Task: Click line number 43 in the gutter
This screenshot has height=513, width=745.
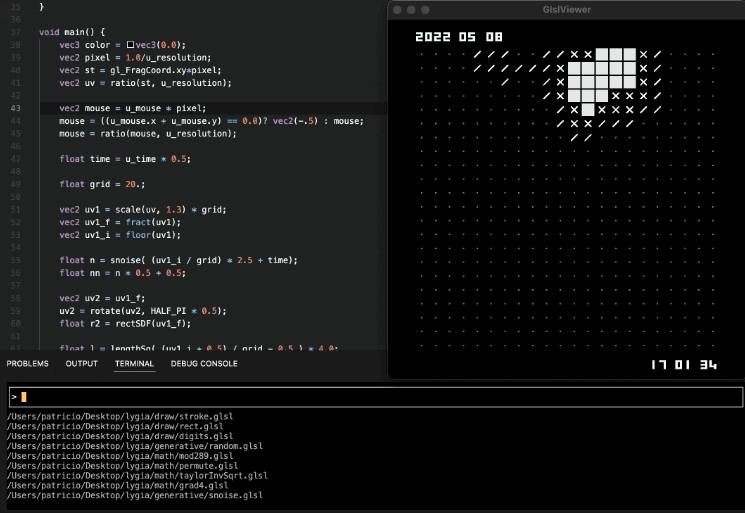Action: coord(15,108)
